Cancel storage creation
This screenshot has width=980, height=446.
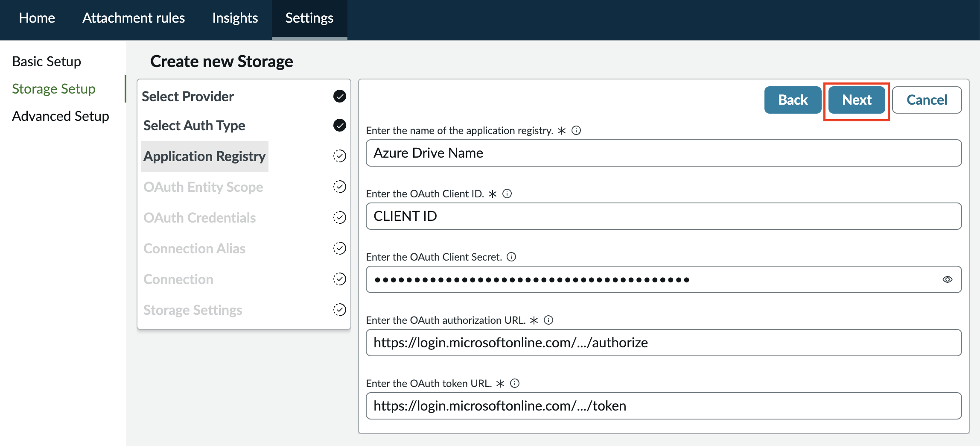coord(927,100)
